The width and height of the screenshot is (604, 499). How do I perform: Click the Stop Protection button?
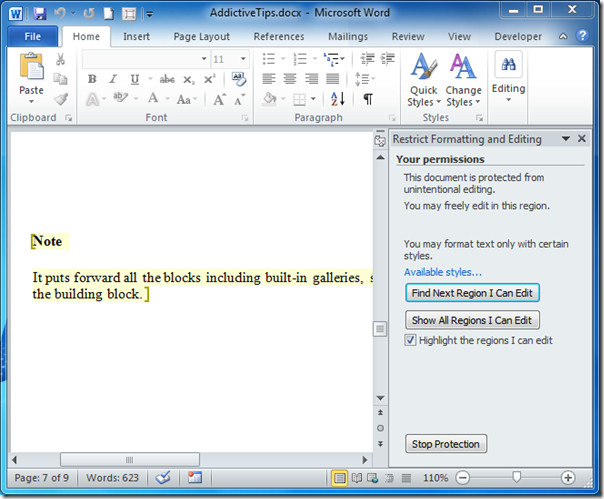446,444
